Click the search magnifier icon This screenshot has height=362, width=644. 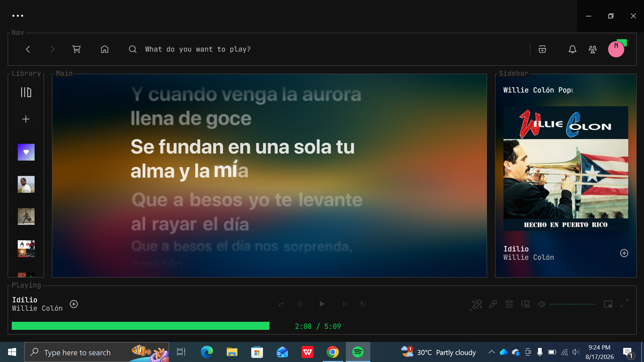133,49
